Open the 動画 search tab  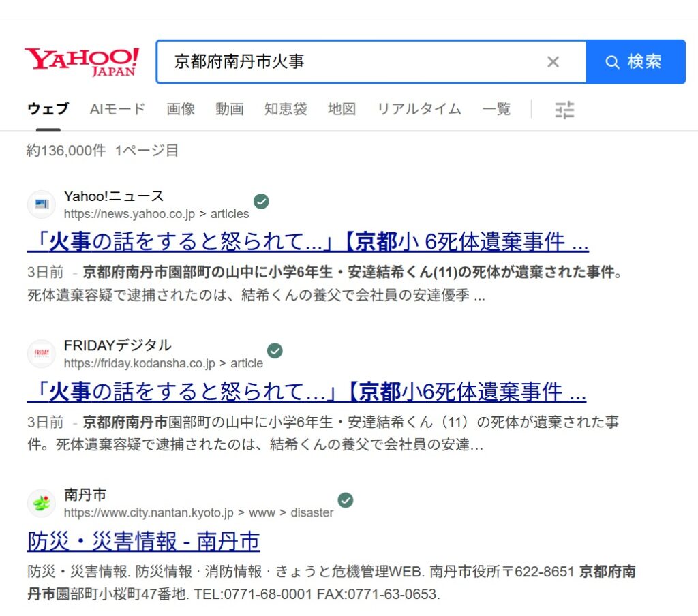230,109
